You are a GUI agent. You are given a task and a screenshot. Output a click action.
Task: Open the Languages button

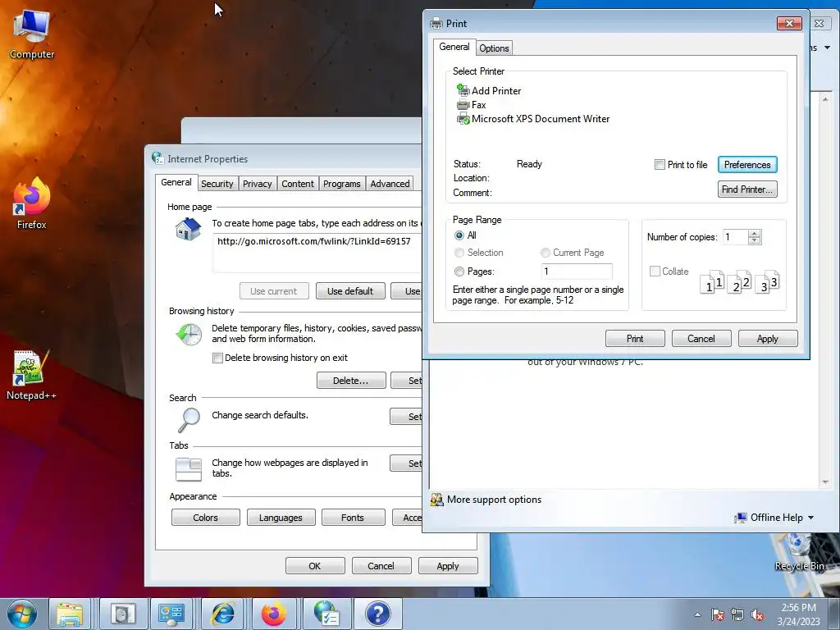[281, 518]
